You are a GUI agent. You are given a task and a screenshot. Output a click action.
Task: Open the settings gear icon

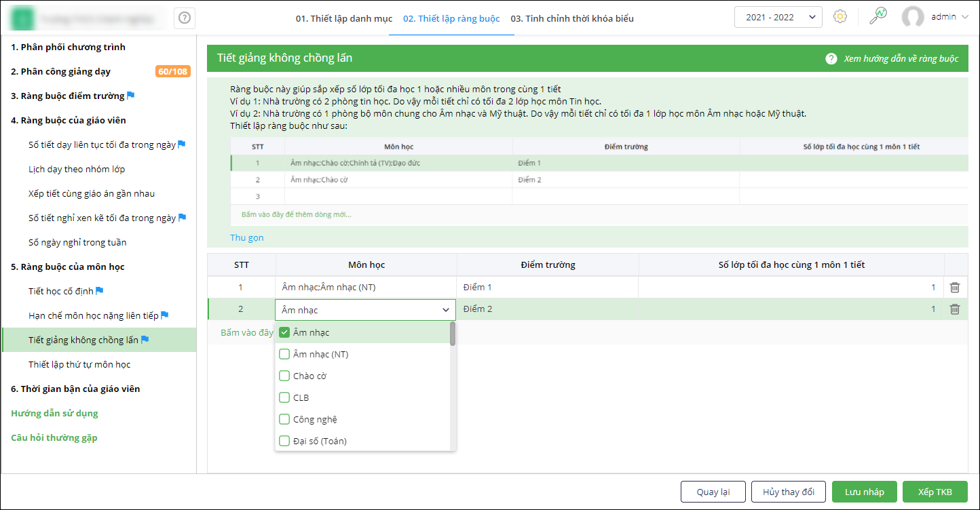point(840,17)
